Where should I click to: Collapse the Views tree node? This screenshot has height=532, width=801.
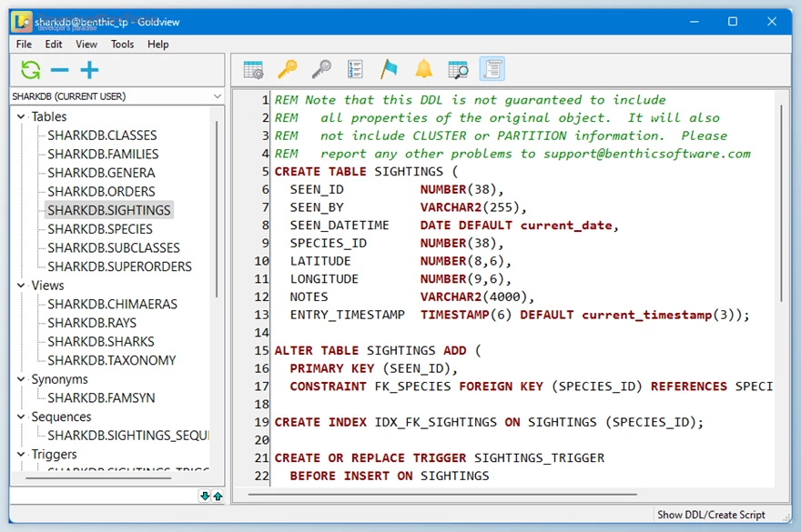tap(21, 286)
